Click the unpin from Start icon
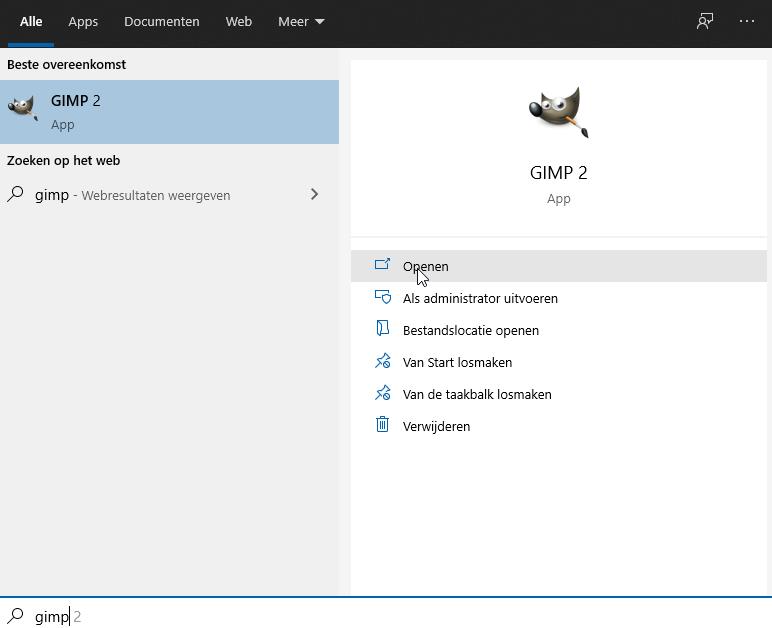 click(382, 361)
